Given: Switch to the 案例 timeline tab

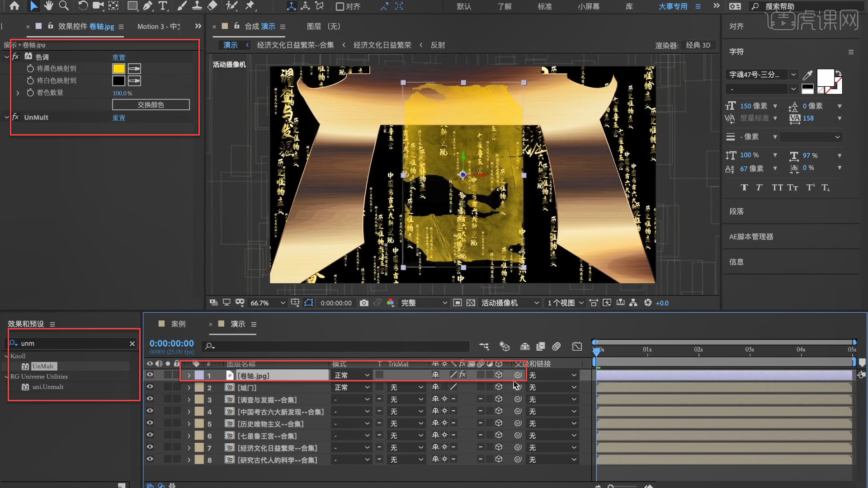Looking at the screenshot, I should click(178, 324).
